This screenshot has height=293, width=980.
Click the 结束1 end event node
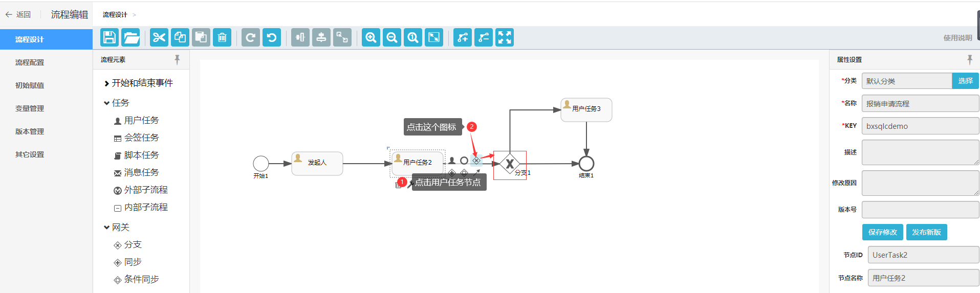[586, 164]
